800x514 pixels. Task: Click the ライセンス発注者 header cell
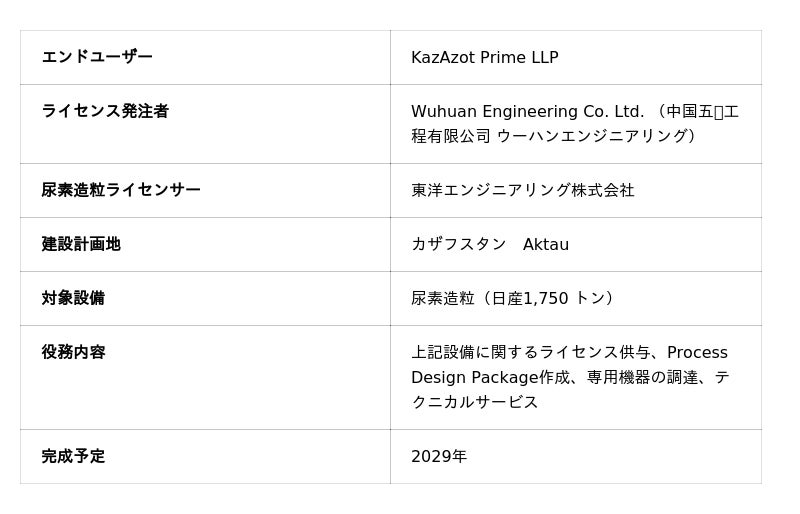point(105,111)
